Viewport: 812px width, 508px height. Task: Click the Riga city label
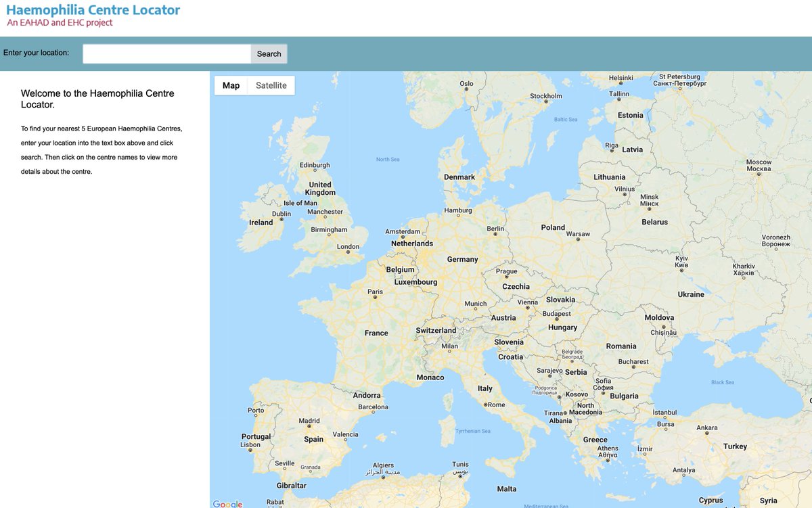click(x=612, y=145)
